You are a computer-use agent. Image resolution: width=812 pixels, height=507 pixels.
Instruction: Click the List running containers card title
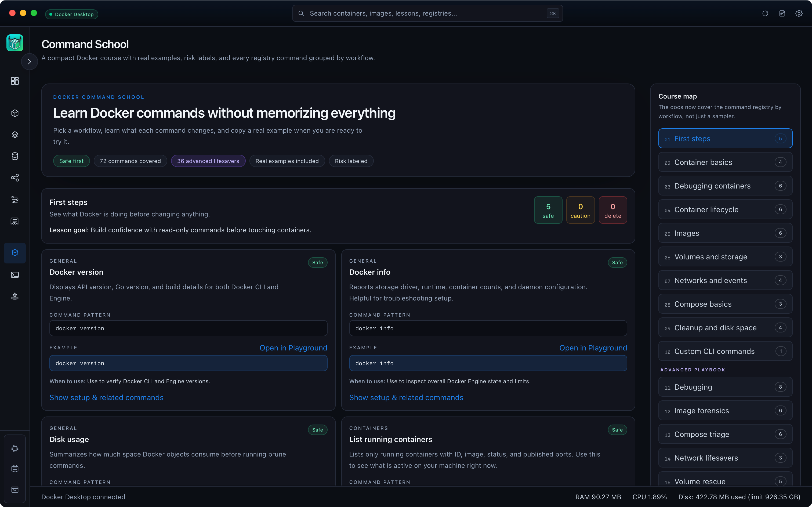click(391, 439)
